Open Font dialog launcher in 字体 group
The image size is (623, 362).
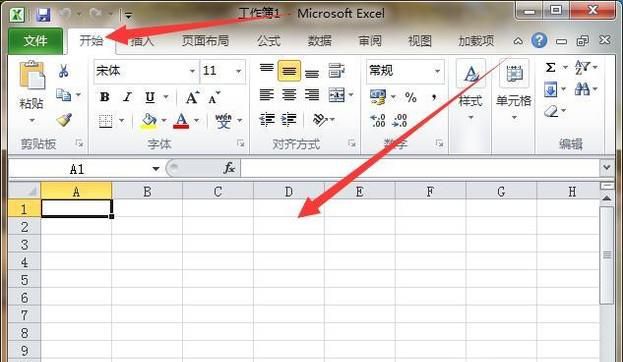(240, 143)
